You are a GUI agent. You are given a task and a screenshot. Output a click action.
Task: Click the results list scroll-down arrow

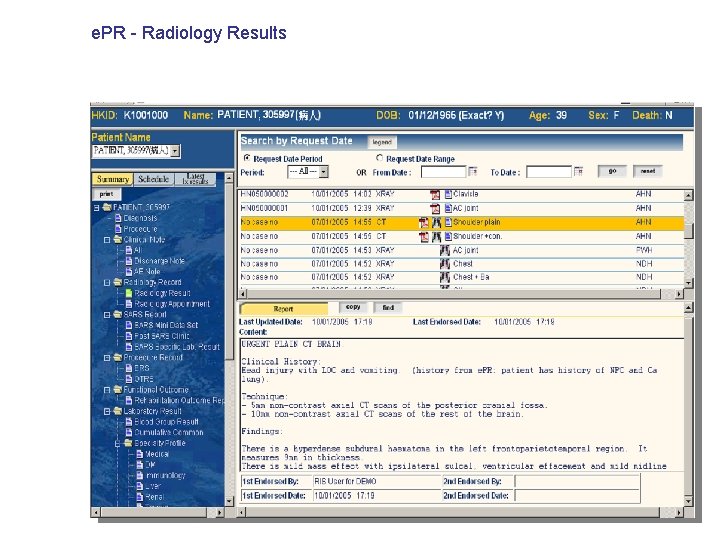pos(688,283)
